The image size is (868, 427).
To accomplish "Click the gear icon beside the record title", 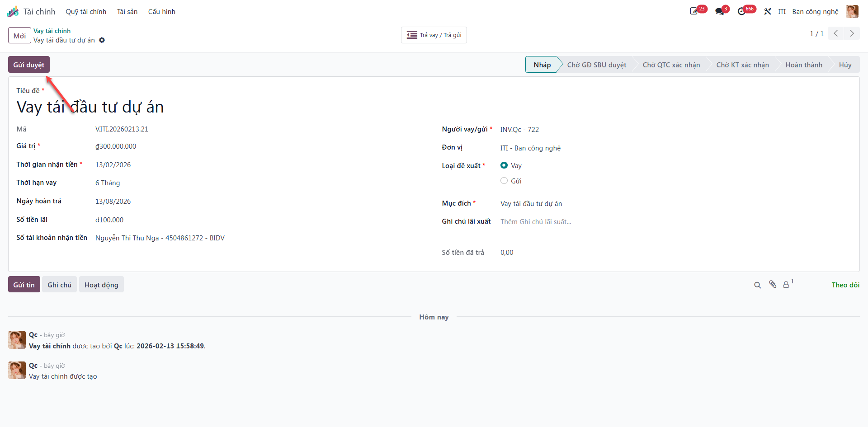I will click(102, 40).
